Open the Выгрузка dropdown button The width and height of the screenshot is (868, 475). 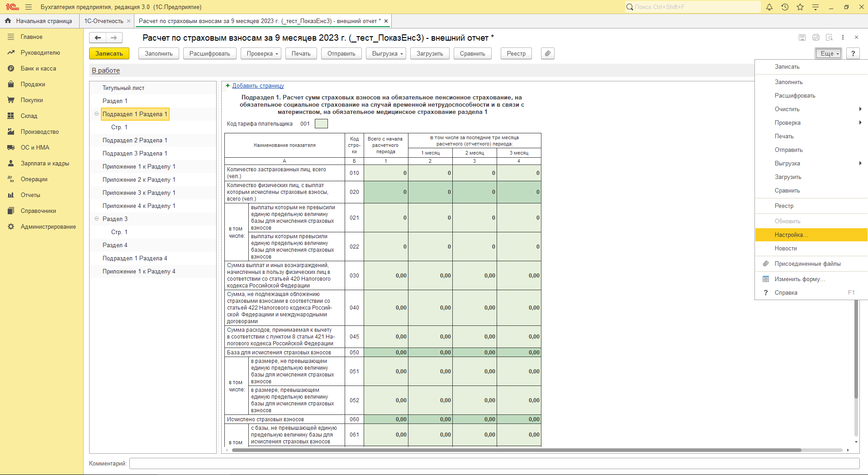click(x=386, y=53)
